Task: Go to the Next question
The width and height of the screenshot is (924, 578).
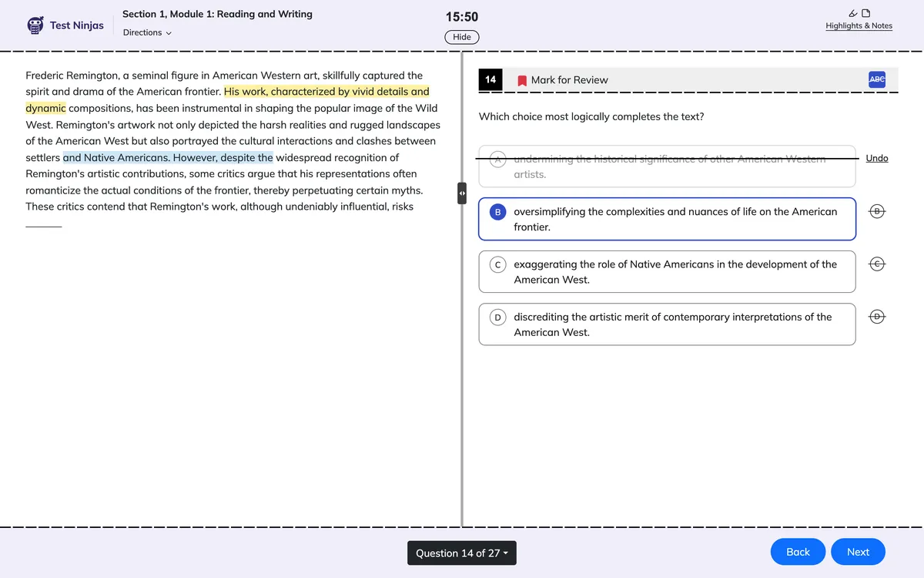Action: pos(858,552)
